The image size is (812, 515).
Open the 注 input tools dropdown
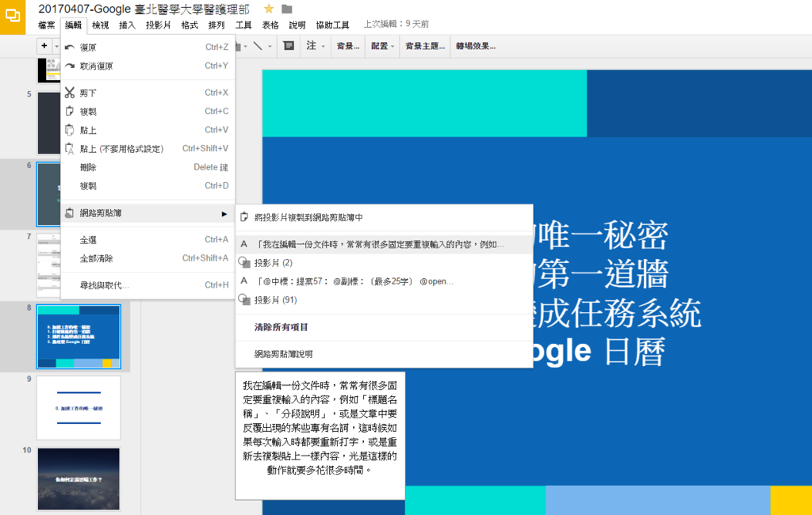(315, 46)
